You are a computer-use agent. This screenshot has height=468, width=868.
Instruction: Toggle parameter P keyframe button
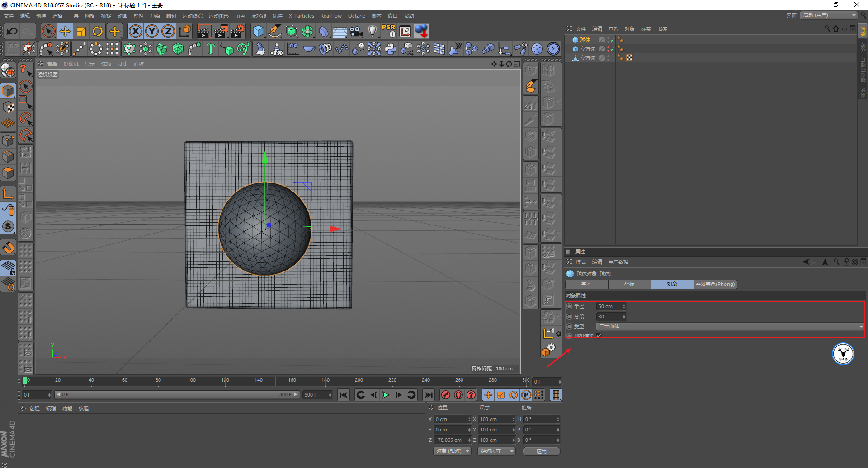[x=526, y=395]
